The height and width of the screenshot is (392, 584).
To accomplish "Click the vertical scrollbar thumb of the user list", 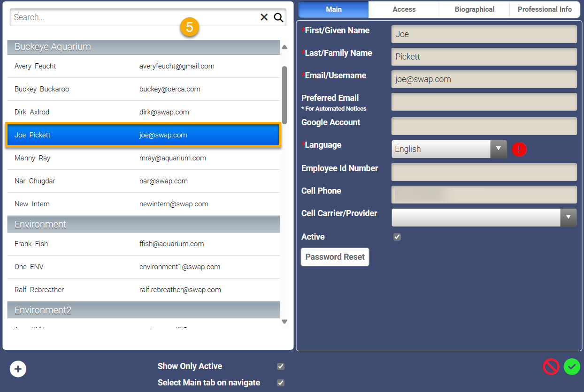I will 284,95.
